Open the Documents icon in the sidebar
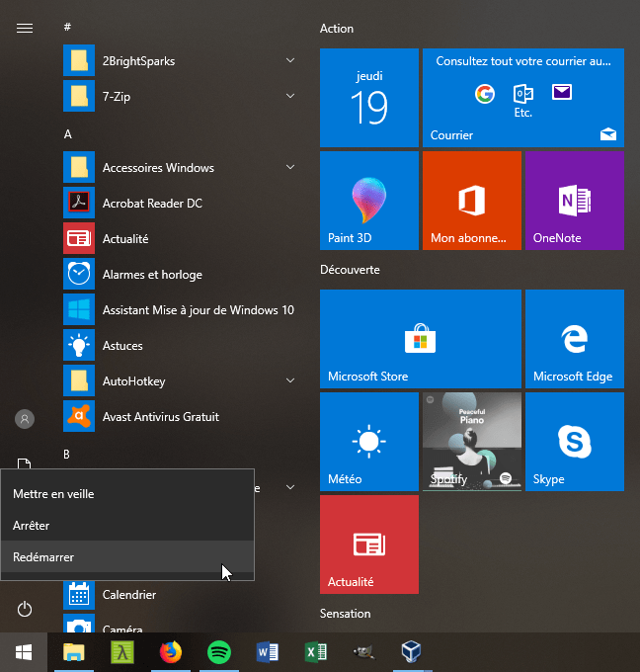The height and width of the screenshot is (672, 640). [24, 463]
